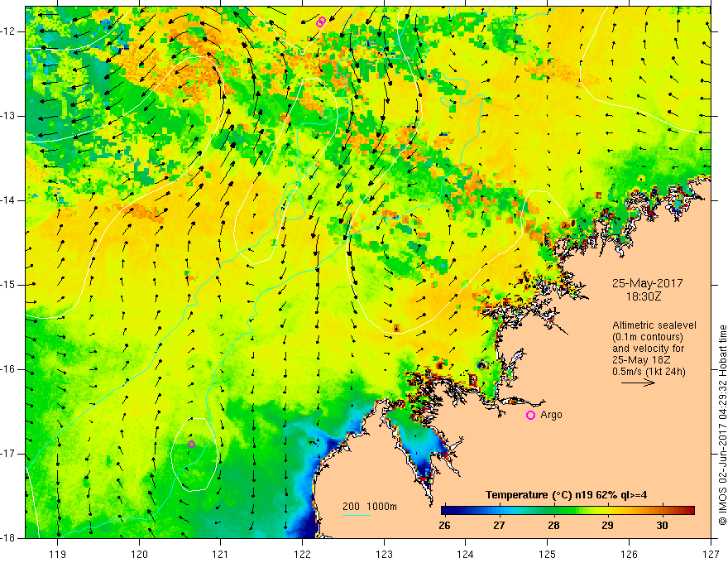Image resolution: width=728 pixels, height=563 pixels.
Task: Click latitude axis label -14
Action: [x=9, y=200]
